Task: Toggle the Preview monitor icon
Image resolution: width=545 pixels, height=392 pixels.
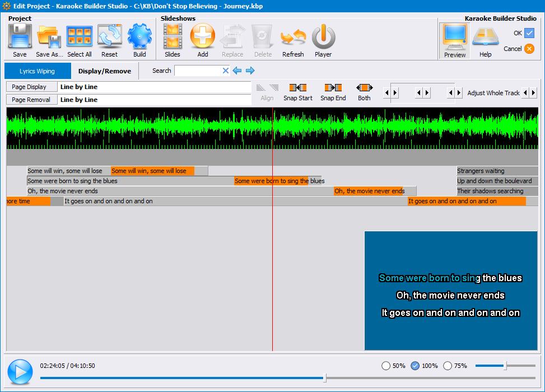Action: click(x=454, y=37)
